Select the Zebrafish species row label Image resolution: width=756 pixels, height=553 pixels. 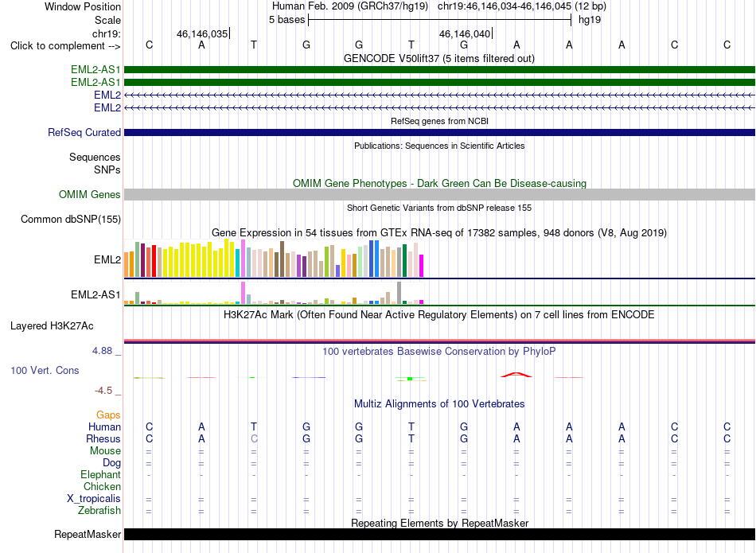coord(99,510)
